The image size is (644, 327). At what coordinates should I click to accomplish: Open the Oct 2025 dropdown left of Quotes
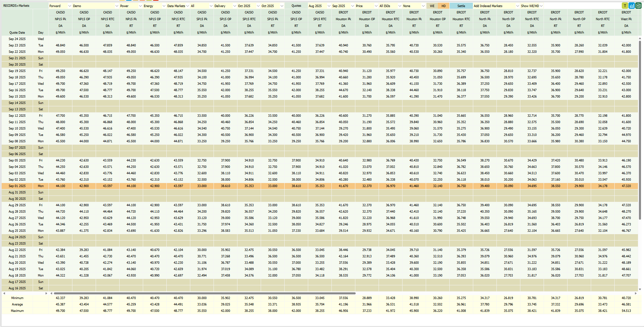click(x=272, y=6)
